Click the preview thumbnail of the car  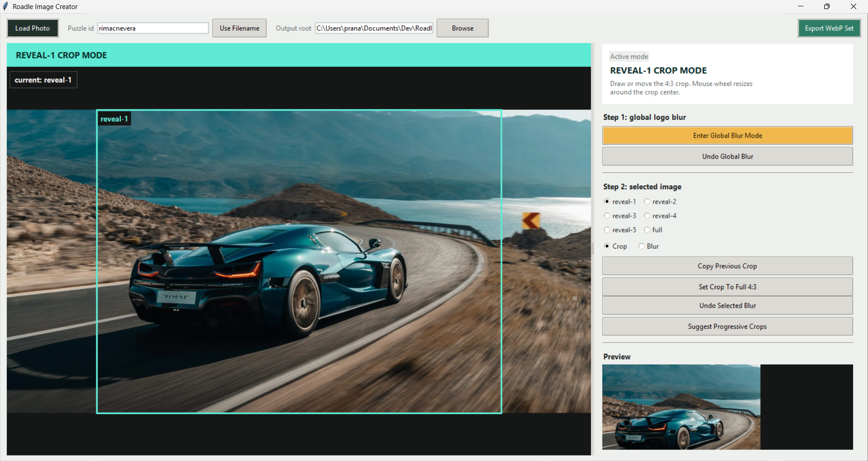click(681, 407)
